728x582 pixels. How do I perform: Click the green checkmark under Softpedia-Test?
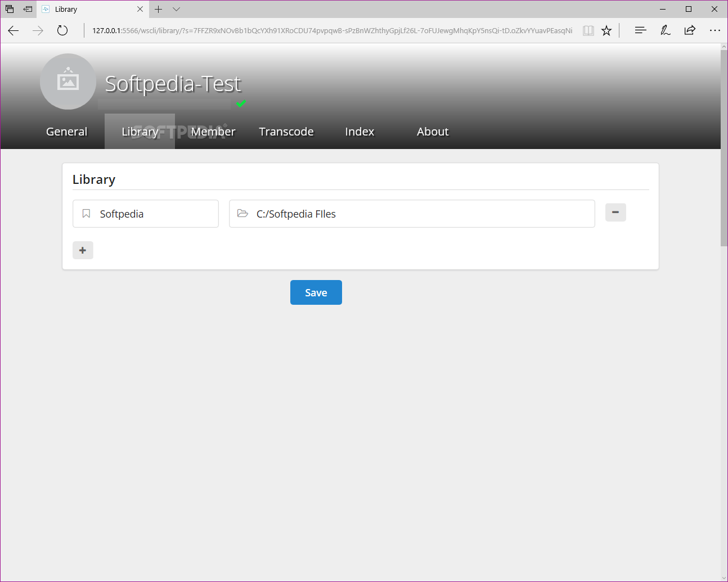pos(241,103)
